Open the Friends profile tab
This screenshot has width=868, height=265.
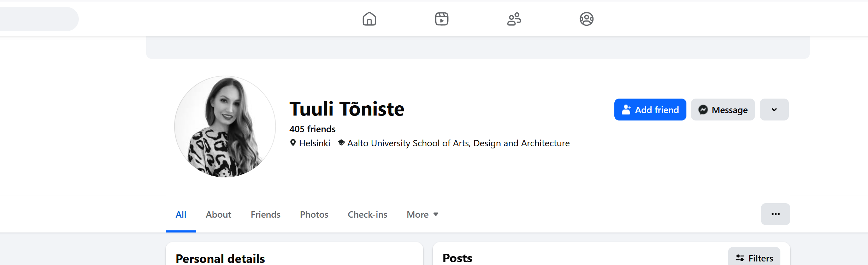pyautogui.click(x=265, y=214)
